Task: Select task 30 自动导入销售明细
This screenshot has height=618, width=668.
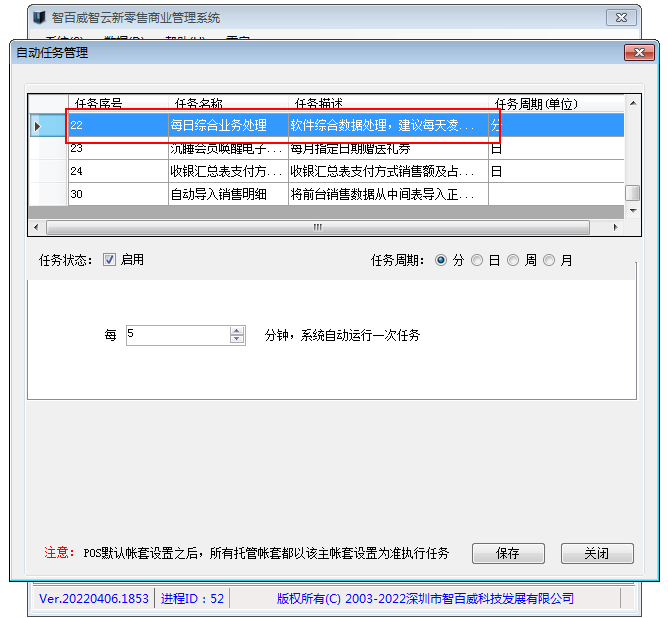Action: (228, 194)
